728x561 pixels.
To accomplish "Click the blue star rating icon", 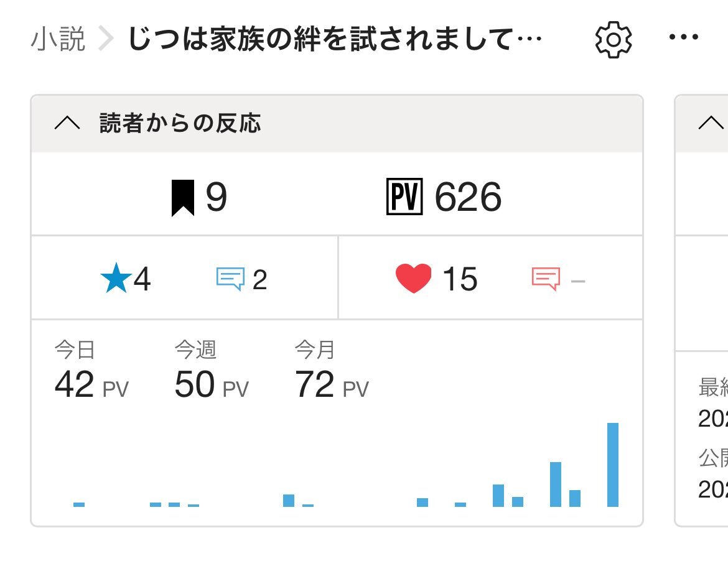I will [116, 279].
